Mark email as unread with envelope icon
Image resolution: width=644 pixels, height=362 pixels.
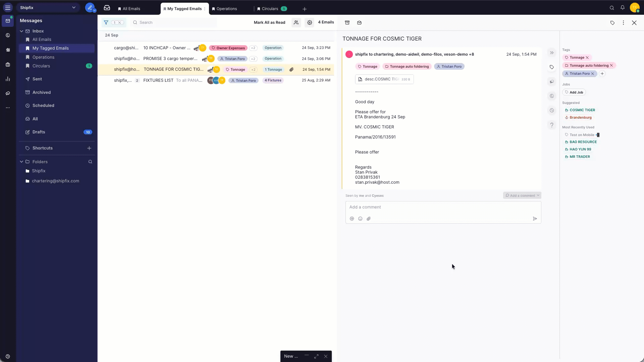tap(359, 22)
